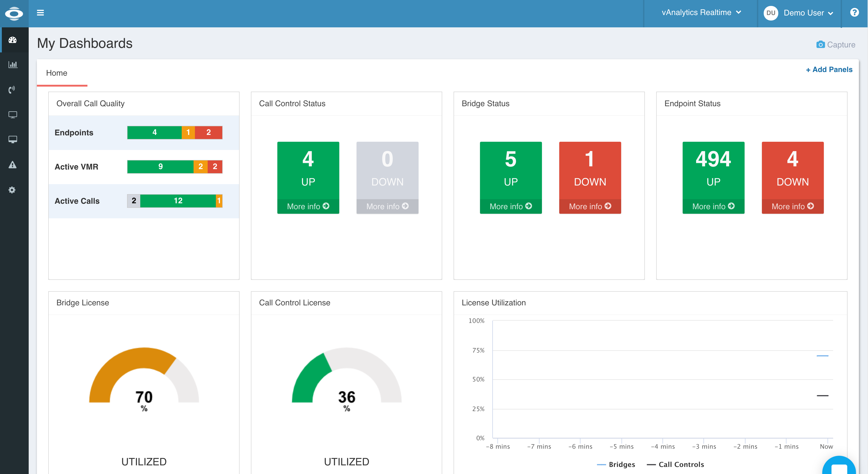
Task: Toggle the sidebar with the hamburger icon
Action: coord(41,13)
